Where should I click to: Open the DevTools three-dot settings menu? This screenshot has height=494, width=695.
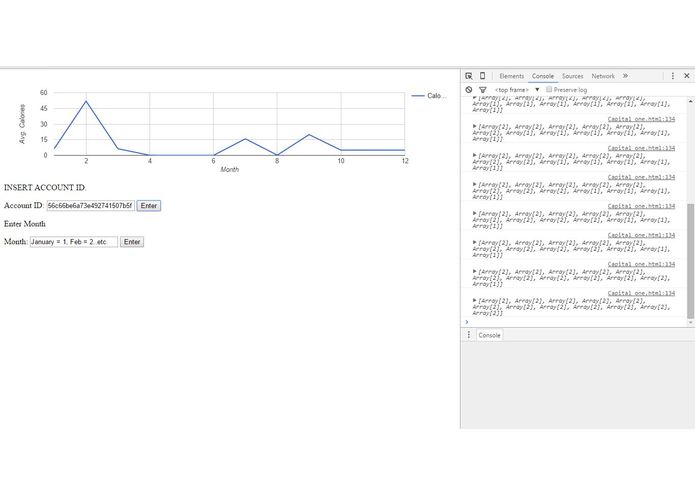coord(672,76)
